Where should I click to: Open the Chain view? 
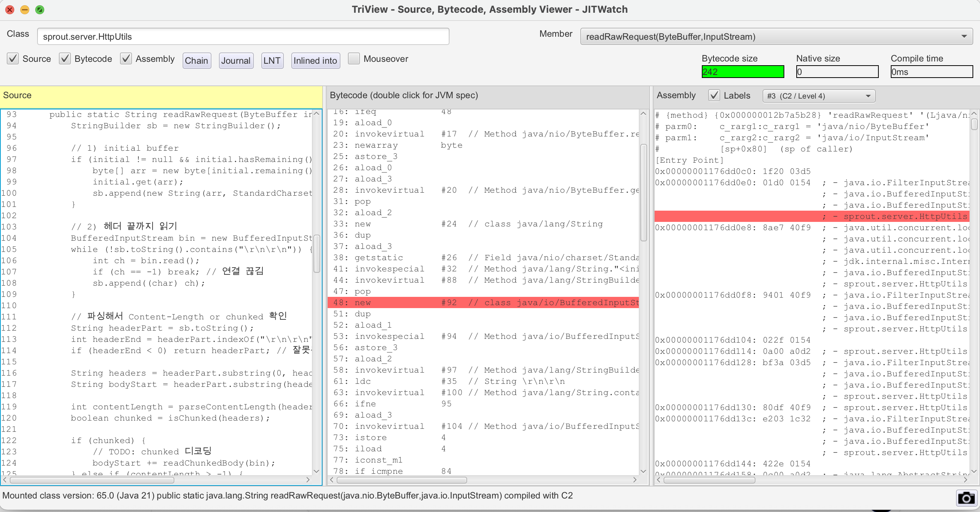[x=196, y=60]
